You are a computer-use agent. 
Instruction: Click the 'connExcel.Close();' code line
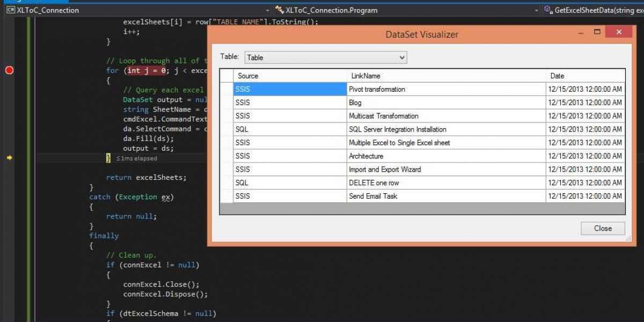tap(161, 284)
